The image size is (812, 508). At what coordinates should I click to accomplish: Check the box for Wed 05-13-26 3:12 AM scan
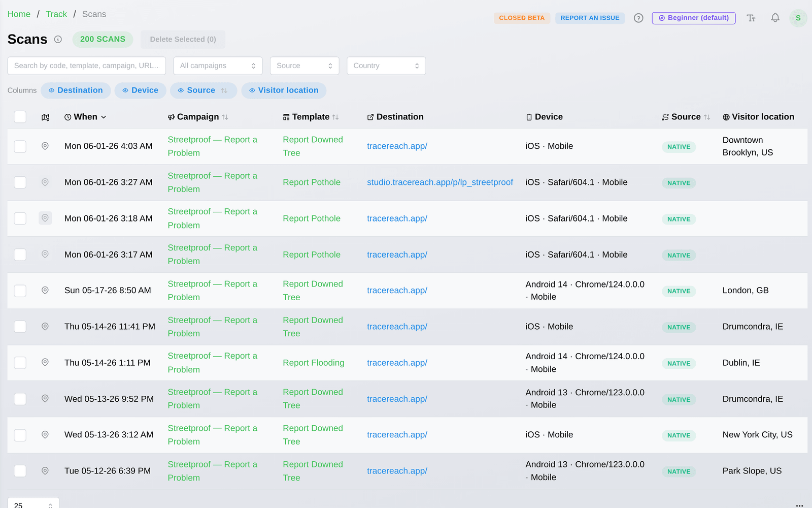[20, 435]
